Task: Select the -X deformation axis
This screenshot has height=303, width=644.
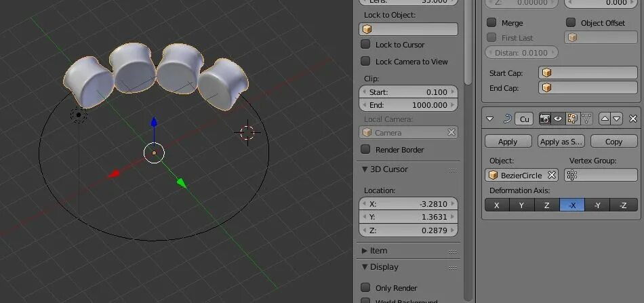Action: tap(572, 205)
